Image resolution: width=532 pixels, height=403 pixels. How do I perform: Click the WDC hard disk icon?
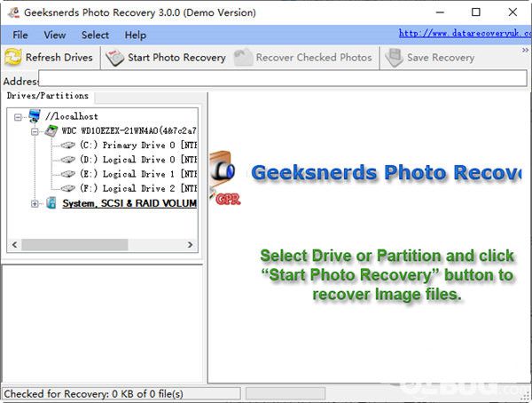(51, 130)
